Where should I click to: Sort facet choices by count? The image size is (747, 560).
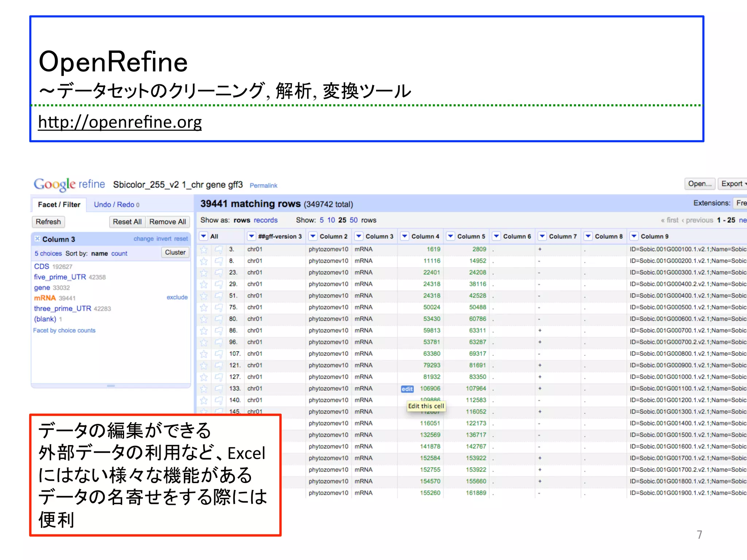click(x=119, y=253)
